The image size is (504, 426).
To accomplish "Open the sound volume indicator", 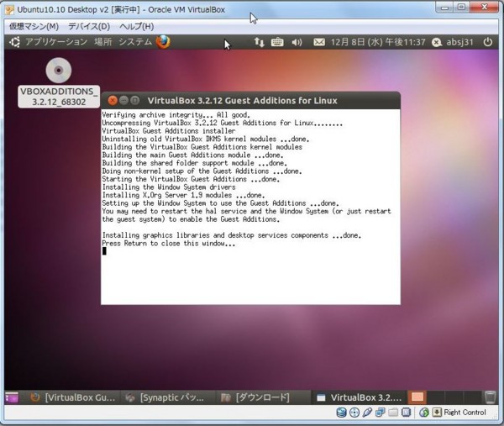I will tap(297, 42).
